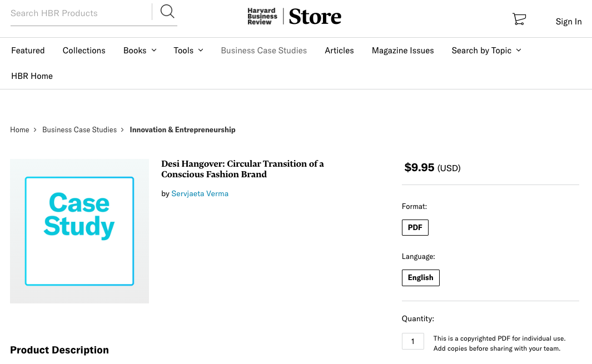
Task: Click the Sign In link
Action: coord(569,22)
